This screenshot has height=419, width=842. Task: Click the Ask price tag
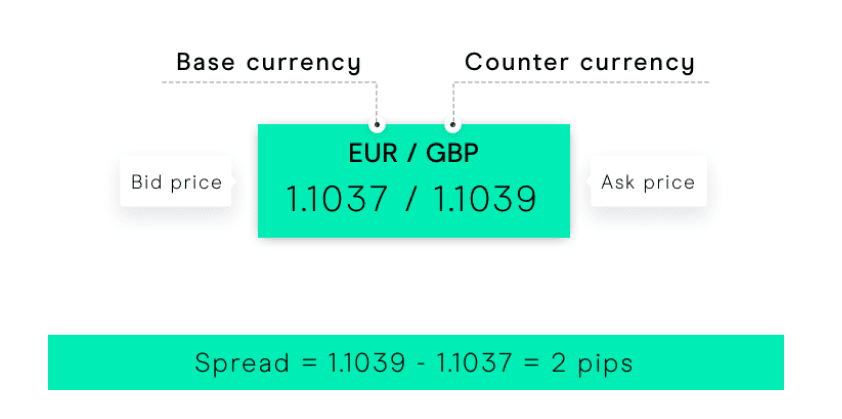click(x=647, y=182)
